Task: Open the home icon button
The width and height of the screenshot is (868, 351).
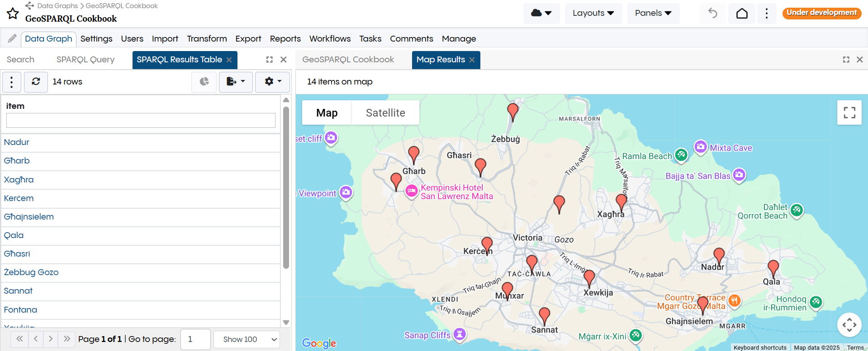Action: tap(742, 14)
